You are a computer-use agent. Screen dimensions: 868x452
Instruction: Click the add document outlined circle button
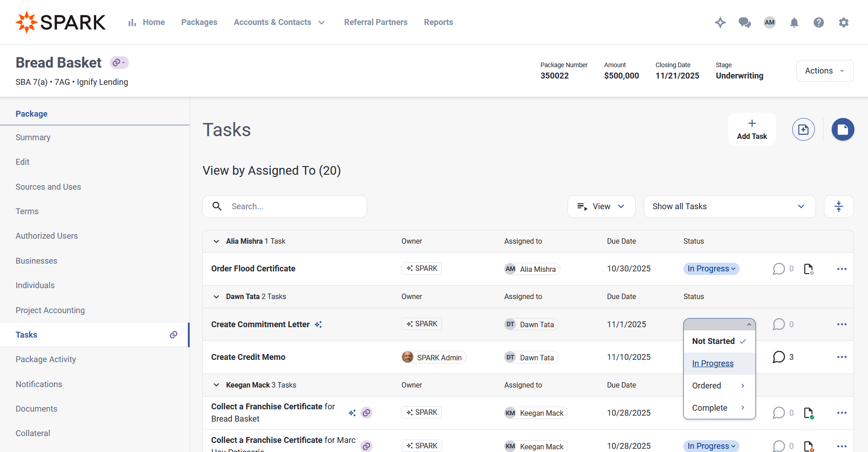pyautogui.click(x=803, y=130)
